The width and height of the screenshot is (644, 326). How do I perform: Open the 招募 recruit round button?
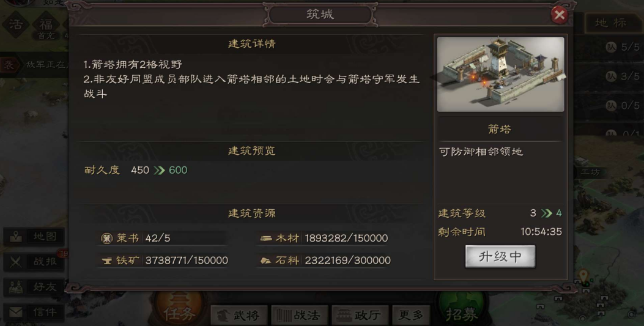click(x=462, y=310)
